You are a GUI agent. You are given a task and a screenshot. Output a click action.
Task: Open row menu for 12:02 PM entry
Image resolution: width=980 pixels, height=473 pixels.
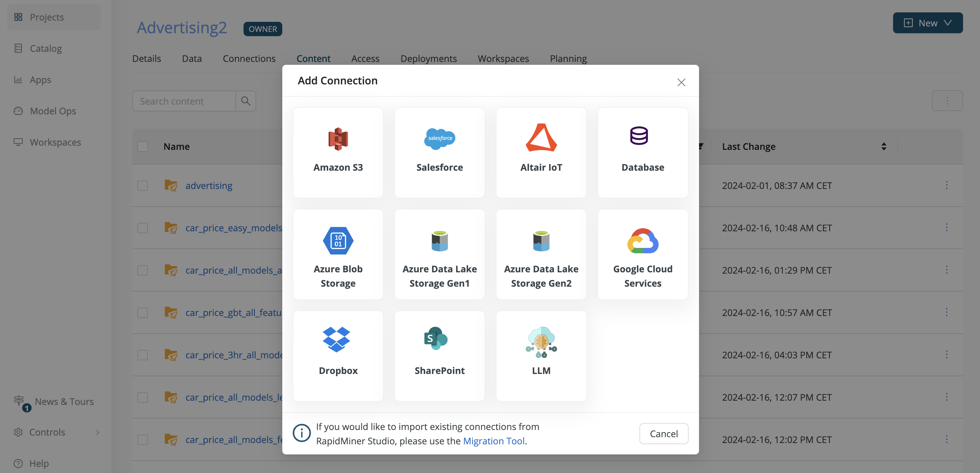[x=946, y=439]
